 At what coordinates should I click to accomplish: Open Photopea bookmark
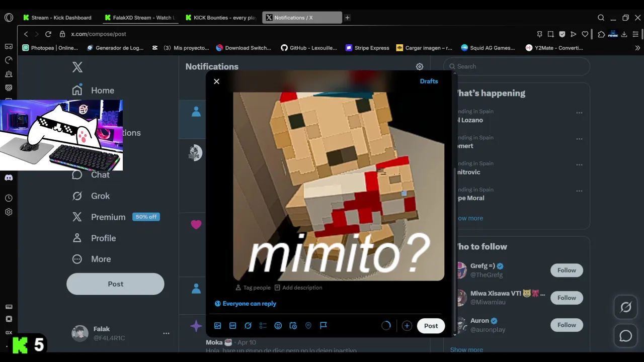point(50,48)
